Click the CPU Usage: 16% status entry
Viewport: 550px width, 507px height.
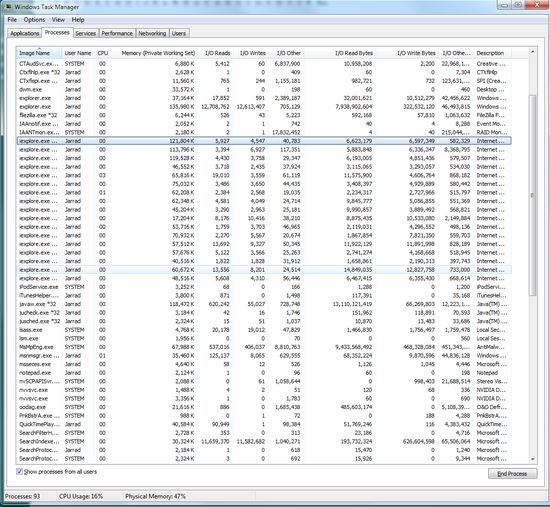click(x=81, y=496)
